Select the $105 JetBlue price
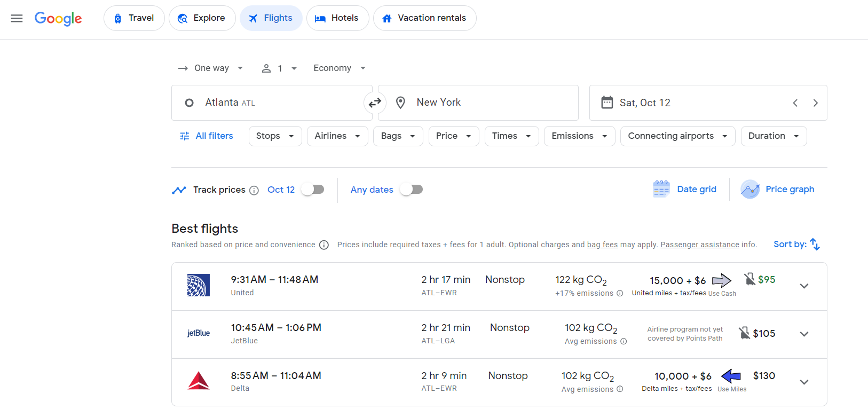This screenshot has width=868, height=417. [x=764, y=334]
